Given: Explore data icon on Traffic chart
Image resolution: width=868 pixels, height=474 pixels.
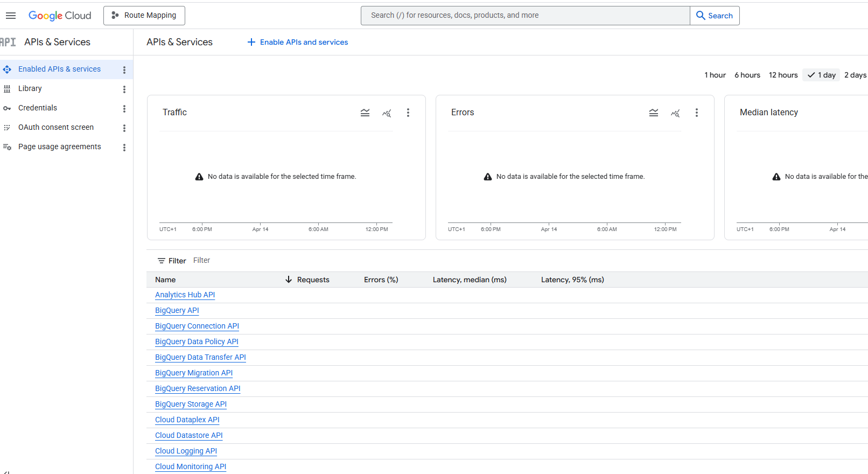Looking at the screenshot, I should [x=387, y=113].
